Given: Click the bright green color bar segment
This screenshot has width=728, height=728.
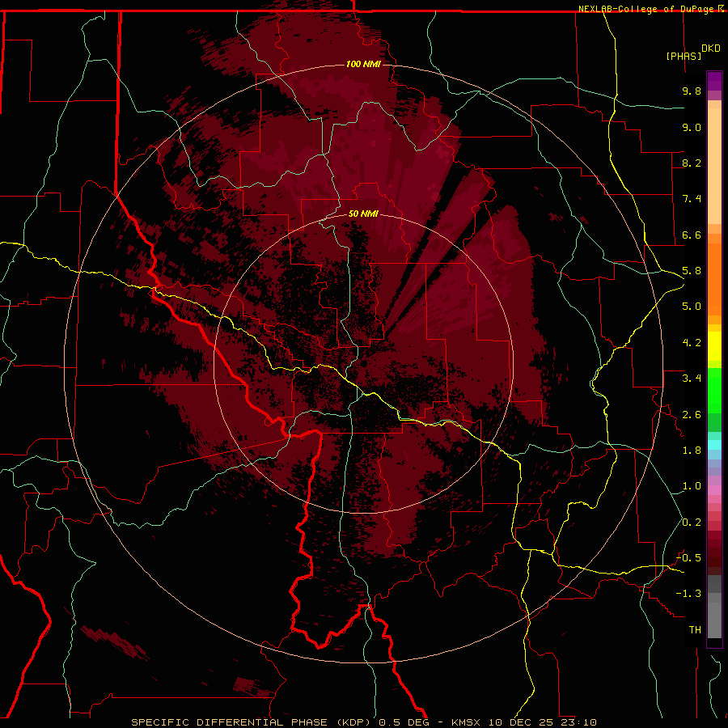Looking at the screenshot, I should click(x=714, y=391).
